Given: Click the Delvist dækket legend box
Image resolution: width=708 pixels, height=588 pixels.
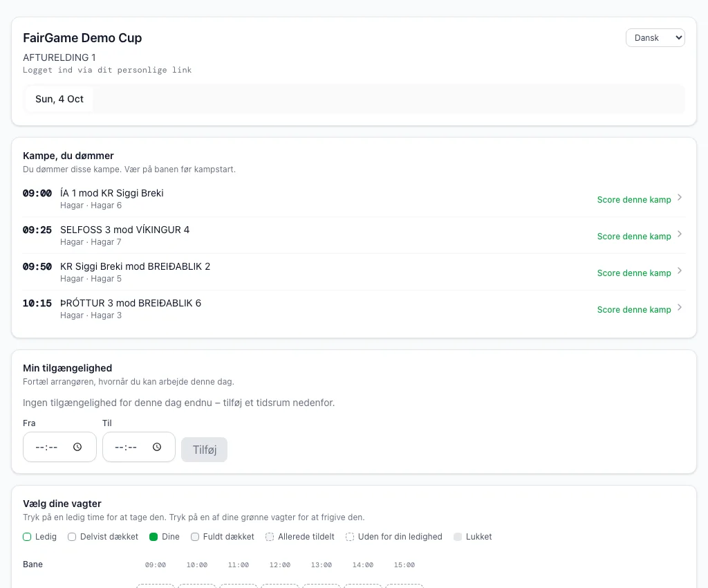Looking at the screenshot, I should pyautogui.click(x=72, y=537).
